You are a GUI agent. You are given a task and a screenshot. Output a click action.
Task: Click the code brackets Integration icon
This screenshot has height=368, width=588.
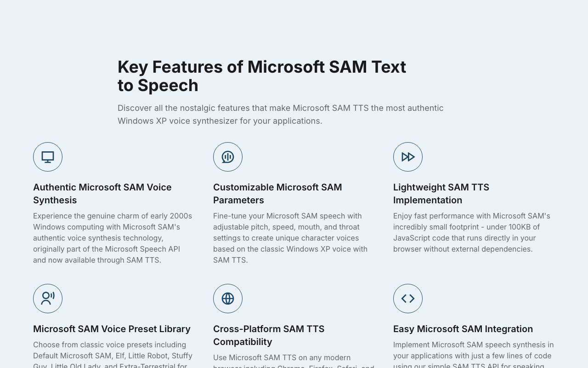coord(408,299)
